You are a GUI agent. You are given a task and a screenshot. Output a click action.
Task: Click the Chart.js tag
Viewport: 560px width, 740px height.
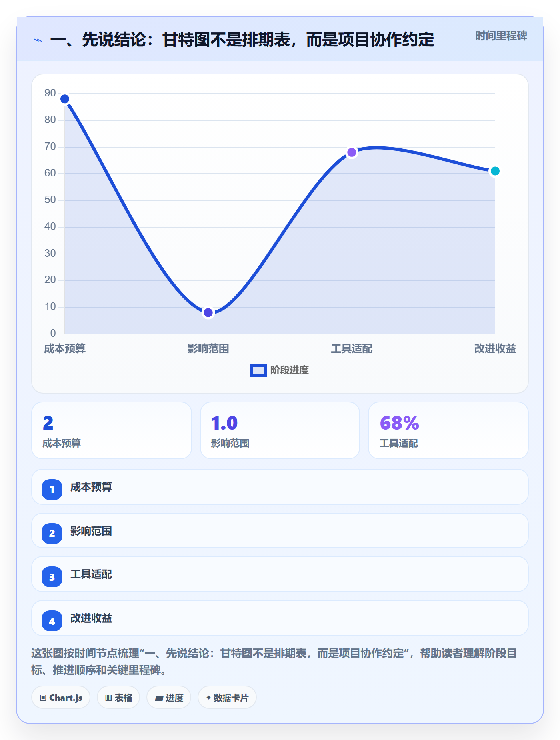61,698
